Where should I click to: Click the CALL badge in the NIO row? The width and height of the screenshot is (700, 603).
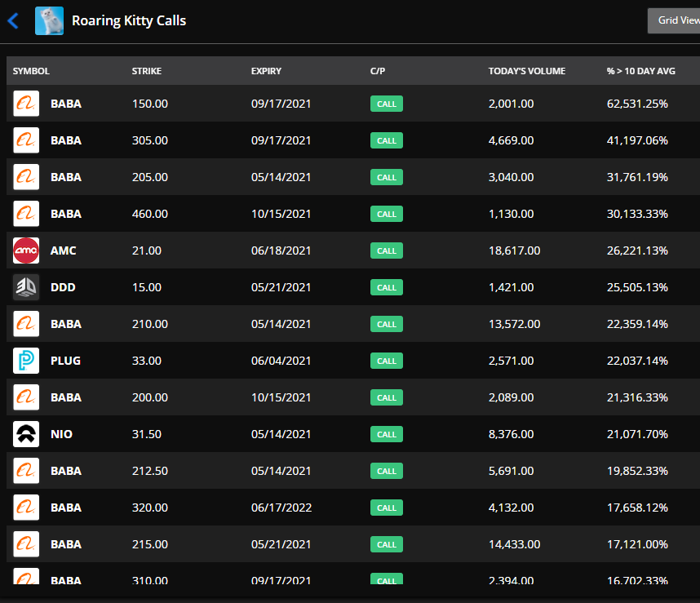[387, 434]
